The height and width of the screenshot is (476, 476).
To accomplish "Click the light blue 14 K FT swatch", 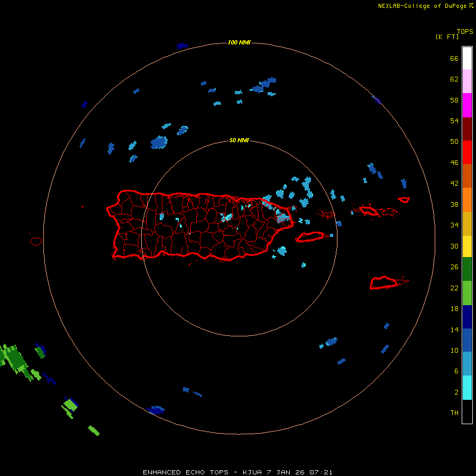I will [467, 364].
